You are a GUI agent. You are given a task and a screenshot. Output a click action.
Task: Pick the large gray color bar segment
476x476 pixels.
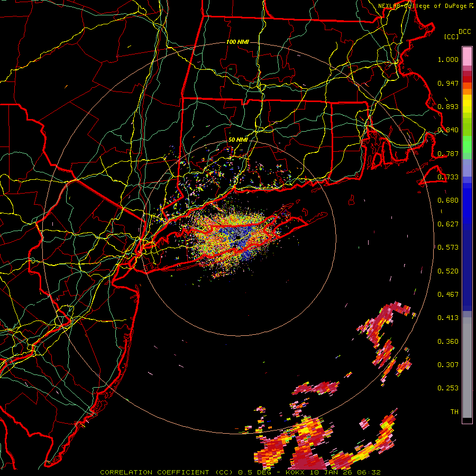467,368
